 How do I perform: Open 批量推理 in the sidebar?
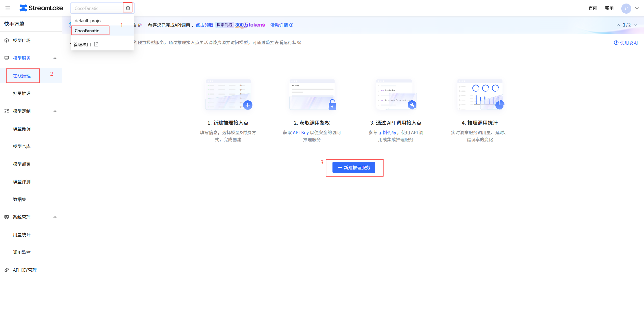pyautogui.click(x=22, y=93)
